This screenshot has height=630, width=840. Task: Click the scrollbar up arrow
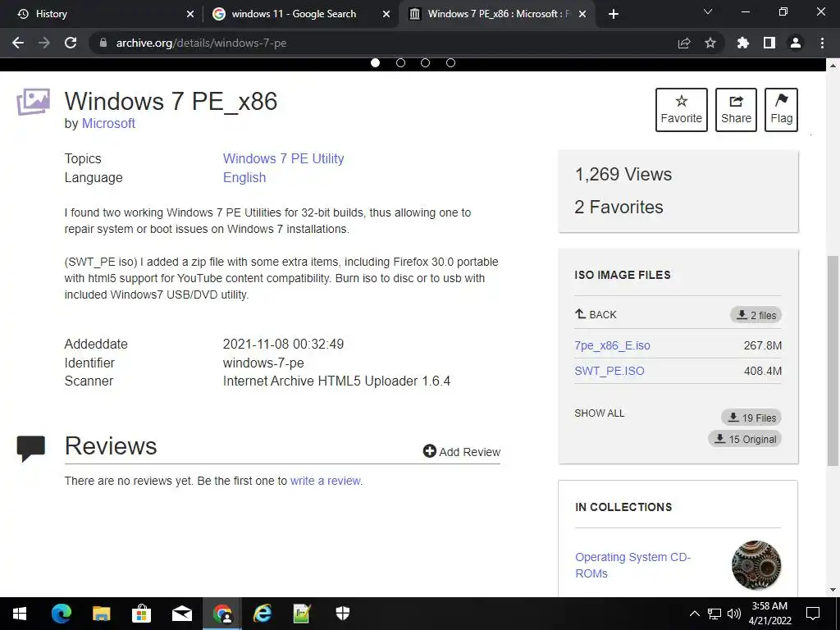pyautogui.click(x=833, y=66)
